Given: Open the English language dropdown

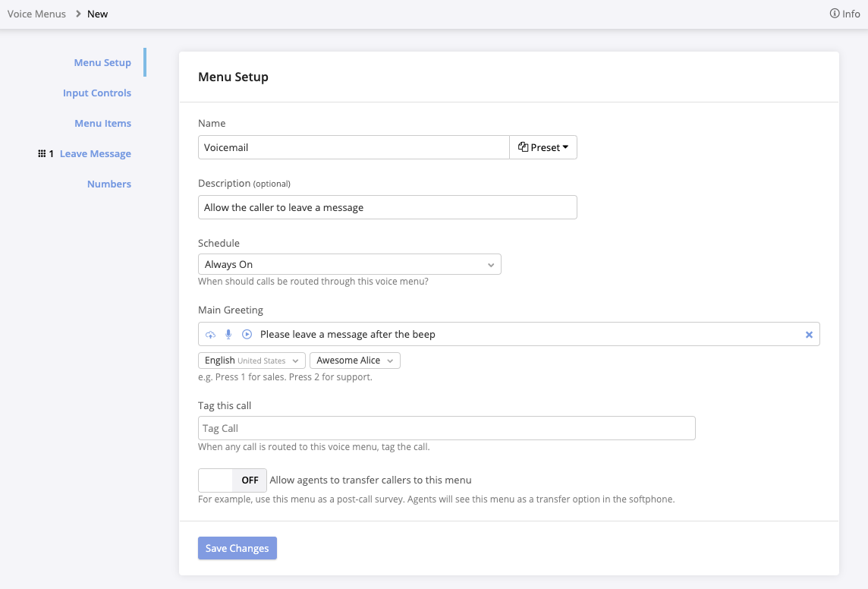Looking at the screenshot, I should (252, 361).
